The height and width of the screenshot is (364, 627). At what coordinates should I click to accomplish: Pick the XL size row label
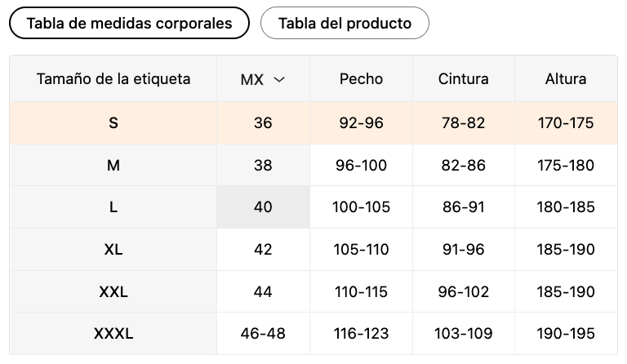click(x=113, y=249)
